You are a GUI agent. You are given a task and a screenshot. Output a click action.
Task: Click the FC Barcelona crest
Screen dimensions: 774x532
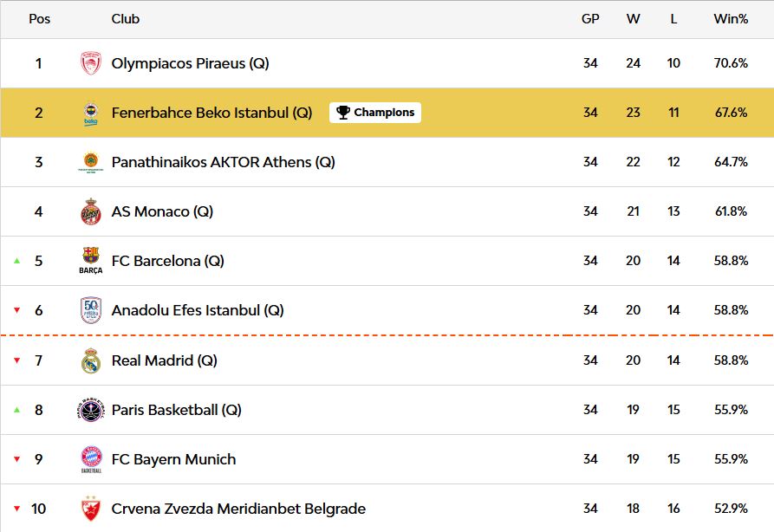click(91, 261)
